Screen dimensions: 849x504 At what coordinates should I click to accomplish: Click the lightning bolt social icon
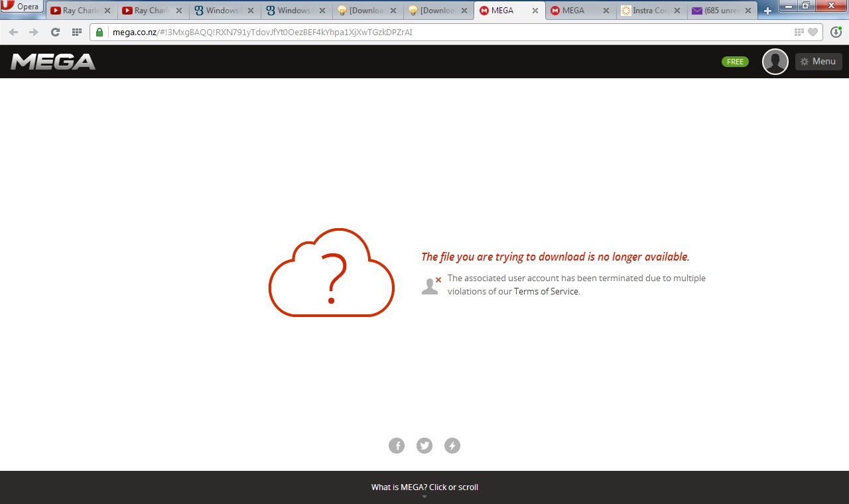pyautogui.click(x=452, y=446)
